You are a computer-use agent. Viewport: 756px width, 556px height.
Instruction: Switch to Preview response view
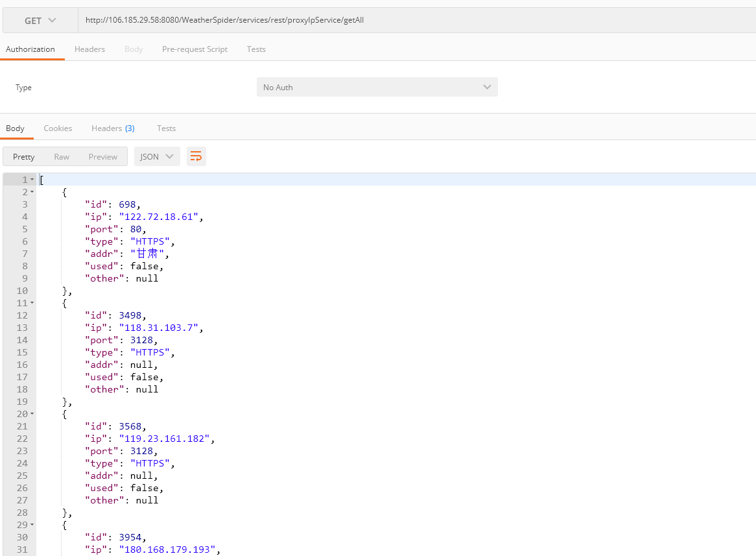(103, 156)
